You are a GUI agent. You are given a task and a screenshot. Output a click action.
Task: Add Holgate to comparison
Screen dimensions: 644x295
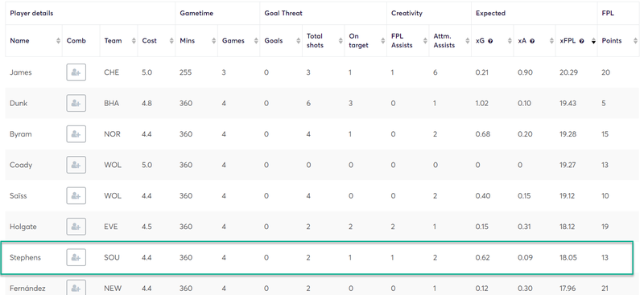click(x=76, y=227)
